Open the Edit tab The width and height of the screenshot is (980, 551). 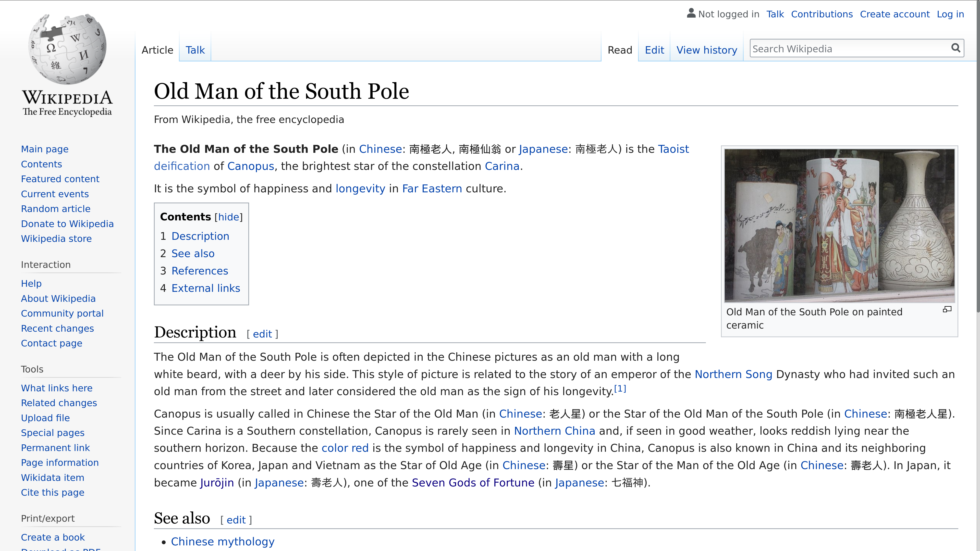click(x=654, y=50)
